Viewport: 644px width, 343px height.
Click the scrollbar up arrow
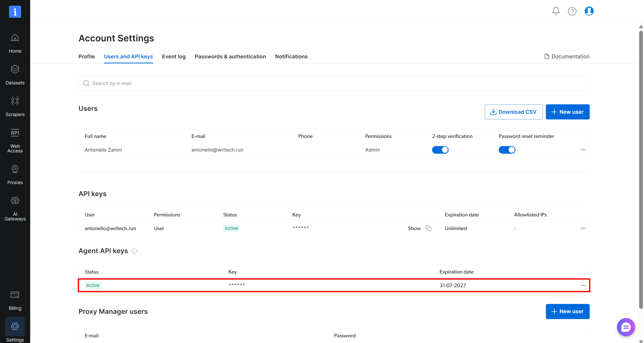click(641, 26)
